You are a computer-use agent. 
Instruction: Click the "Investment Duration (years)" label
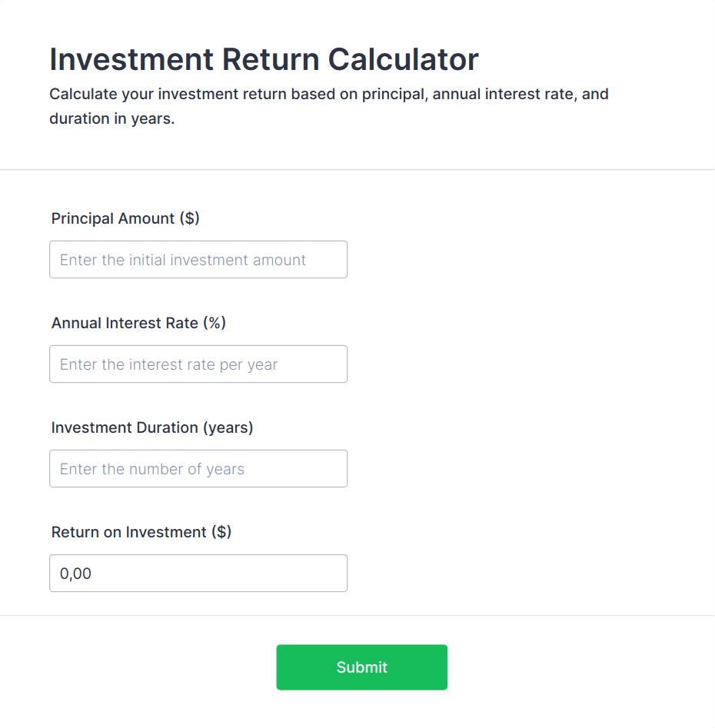point(152,427)
